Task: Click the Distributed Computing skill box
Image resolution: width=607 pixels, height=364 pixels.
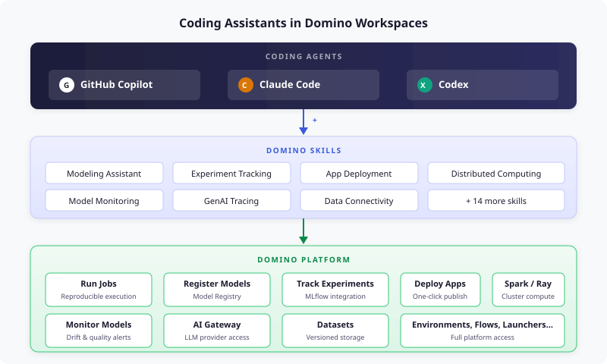Action: tap(496, 174)
